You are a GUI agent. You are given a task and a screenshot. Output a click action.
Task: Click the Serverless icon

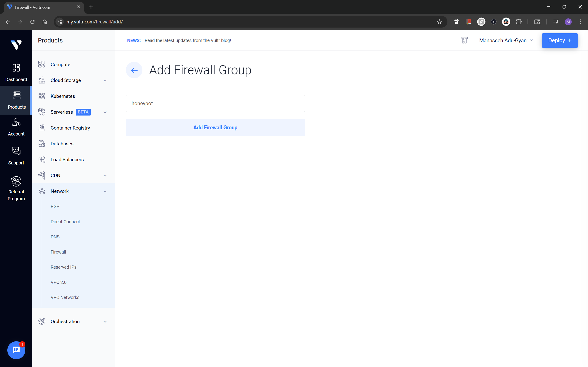click(x=42, y=112)
